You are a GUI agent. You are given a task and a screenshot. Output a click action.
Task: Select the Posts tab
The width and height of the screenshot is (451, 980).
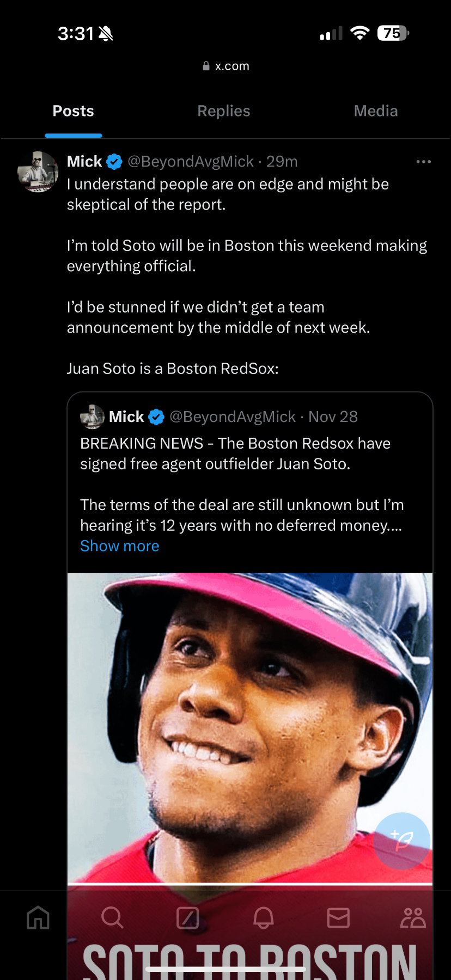click(x=74, y=111)
